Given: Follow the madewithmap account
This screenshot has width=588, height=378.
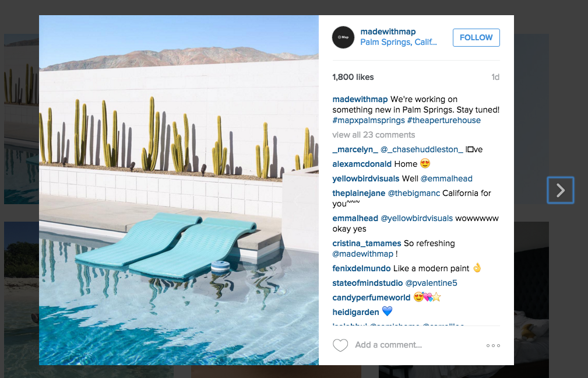Looking at the screenshot, I should [x=476, y=37].
